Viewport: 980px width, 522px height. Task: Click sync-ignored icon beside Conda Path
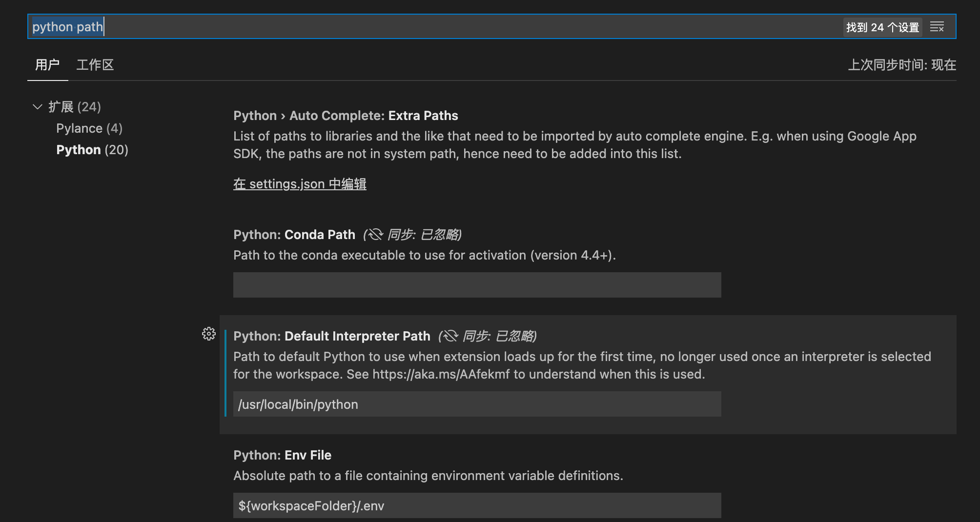375,235
